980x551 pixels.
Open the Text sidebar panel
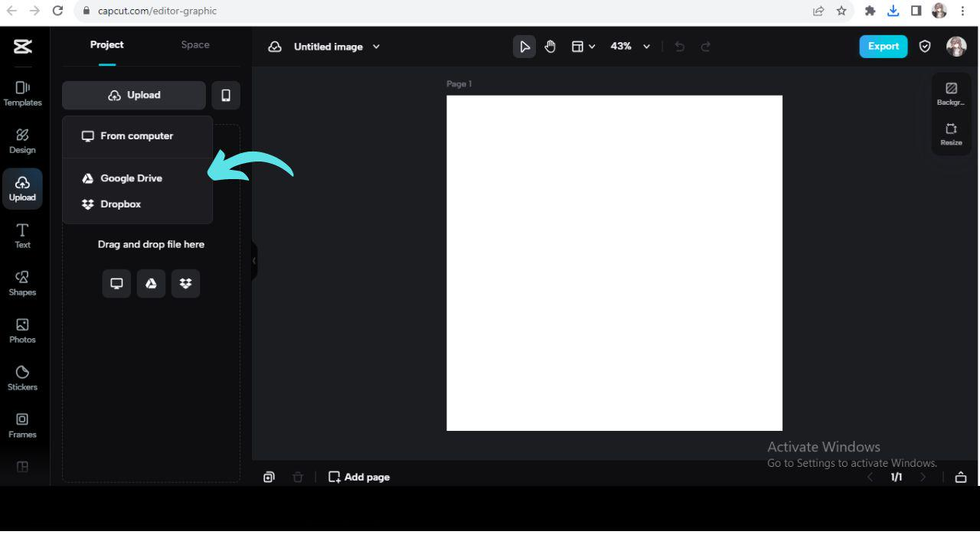tap(22, 236)
